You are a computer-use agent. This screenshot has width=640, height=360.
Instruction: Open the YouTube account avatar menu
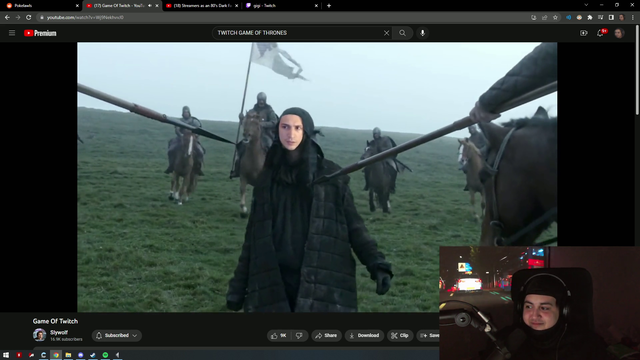(x=619, y=33)
